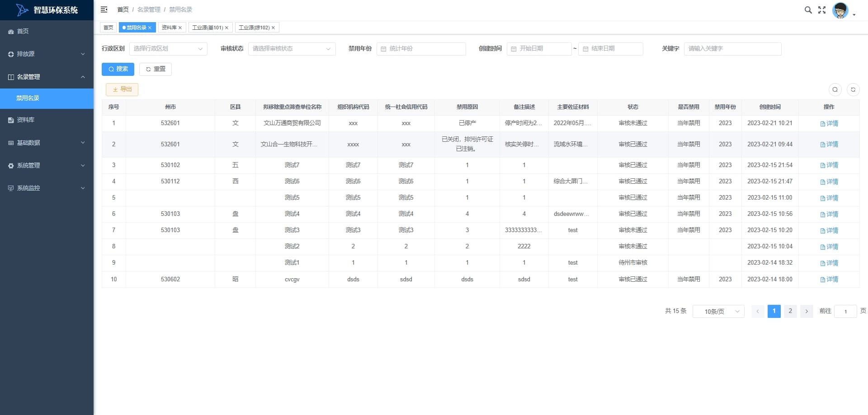View 详情 for 文山万通商贸有限公司 row

829,123
